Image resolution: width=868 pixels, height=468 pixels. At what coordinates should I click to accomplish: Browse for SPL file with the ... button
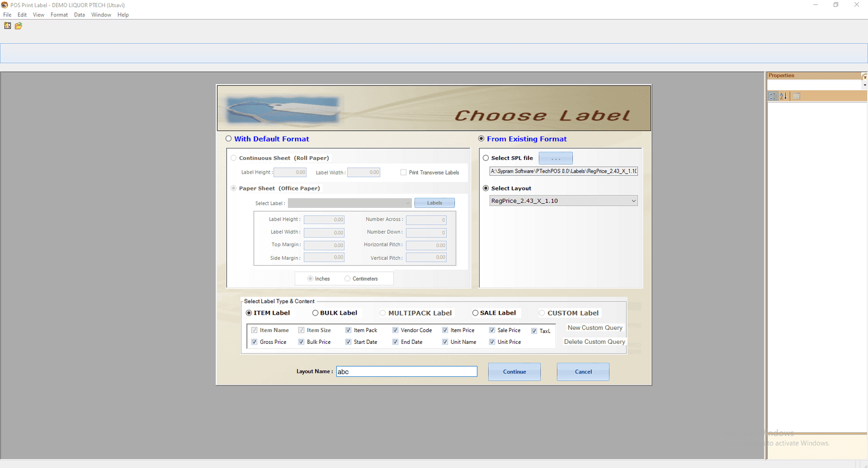point(556,158)
